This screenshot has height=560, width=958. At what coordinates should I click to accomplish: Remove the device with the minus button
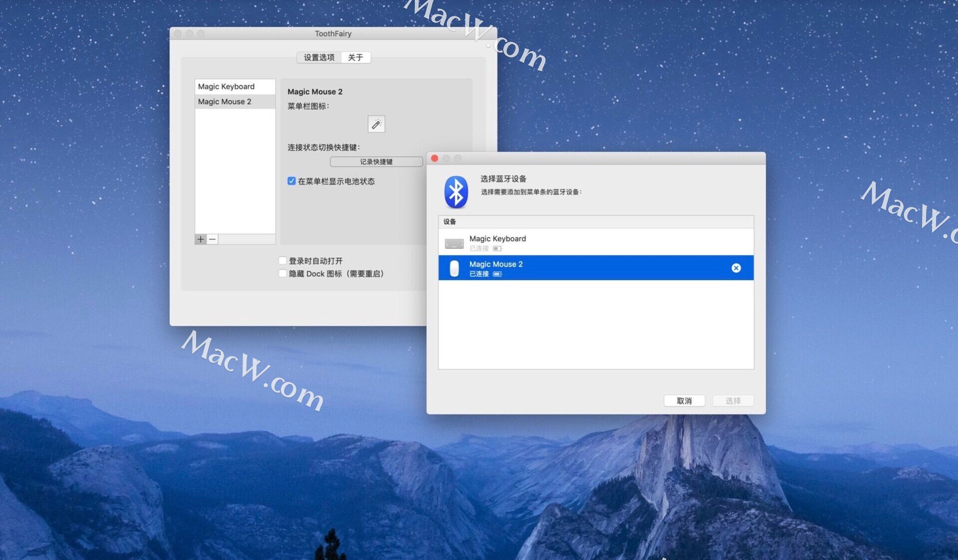click(x=213, y=239)
